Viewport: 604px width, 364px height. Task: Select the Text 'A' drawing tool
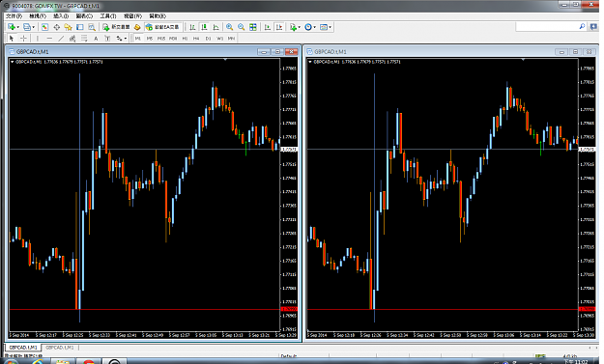(96, 38)
